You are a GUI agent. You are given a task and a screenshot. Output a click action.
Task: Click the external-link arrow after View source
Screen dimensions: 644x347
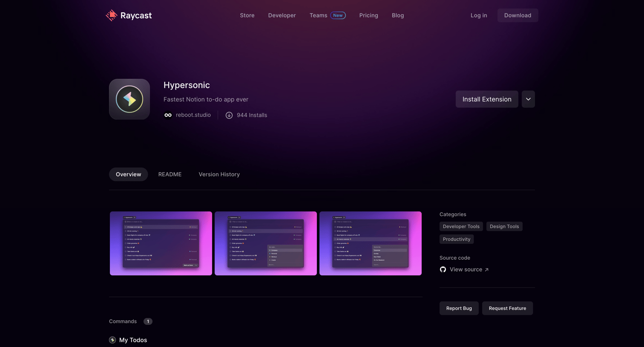coord(486,270)
